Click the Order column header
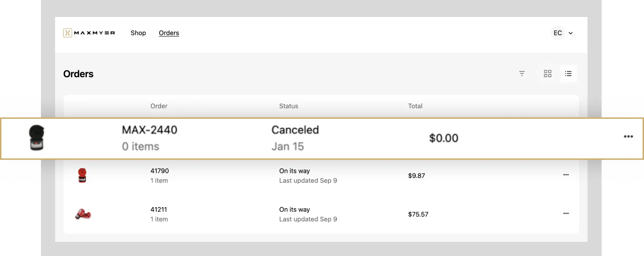Viewport: 644px width, 256px height. (x=159, y=106)
